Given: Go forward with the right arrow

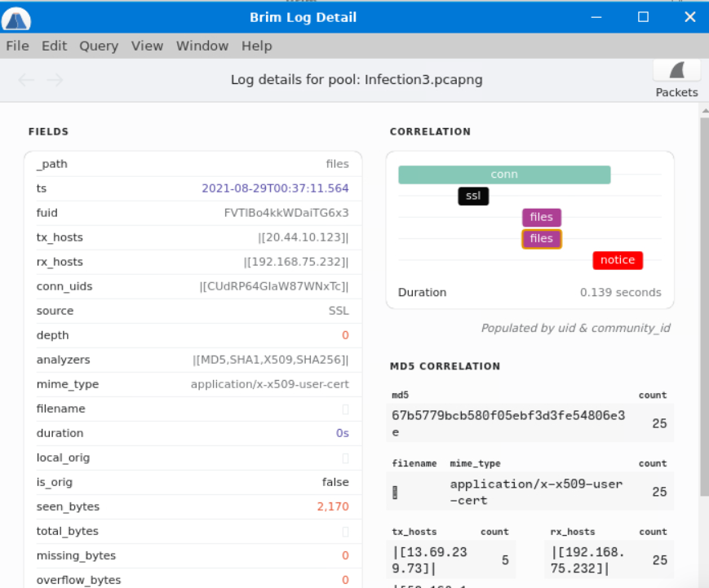Looking at the screenshot, I should pyautogui.click(x=55, y=80).
